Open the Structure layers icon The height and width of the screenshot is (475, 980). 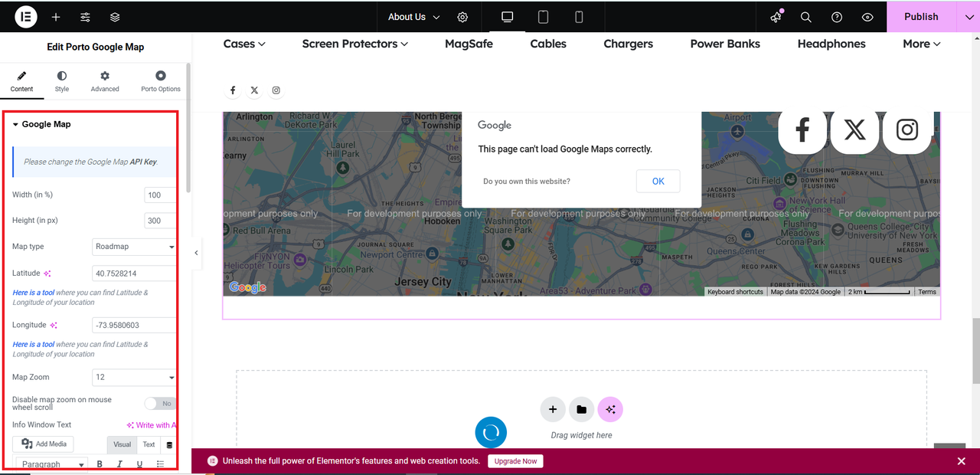pyautogui.click(x=114, y=17)
